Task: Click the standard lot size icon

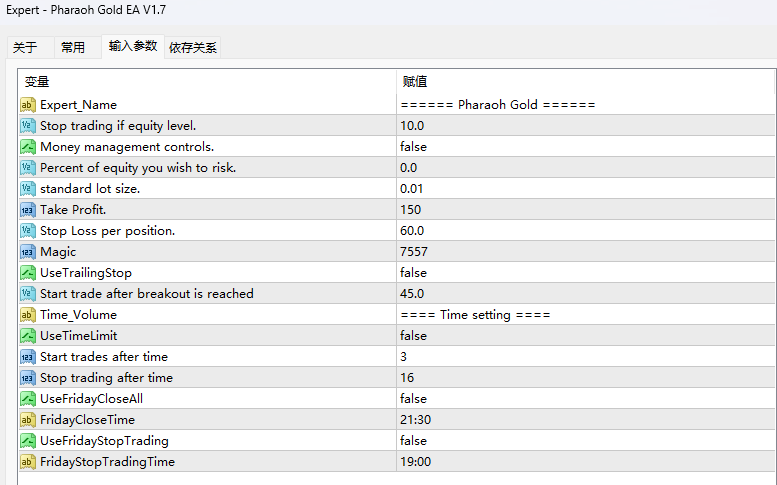Action: pos(28,189)
